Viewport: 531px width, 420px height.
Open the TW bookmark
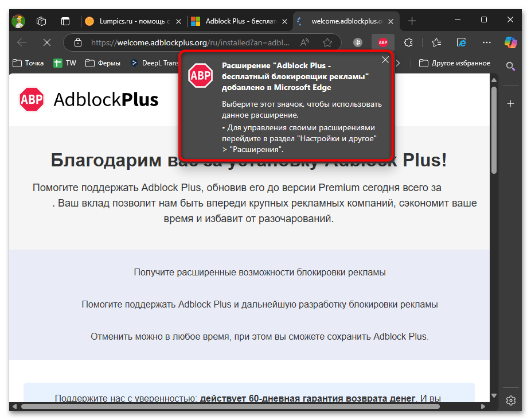[65, 63]
